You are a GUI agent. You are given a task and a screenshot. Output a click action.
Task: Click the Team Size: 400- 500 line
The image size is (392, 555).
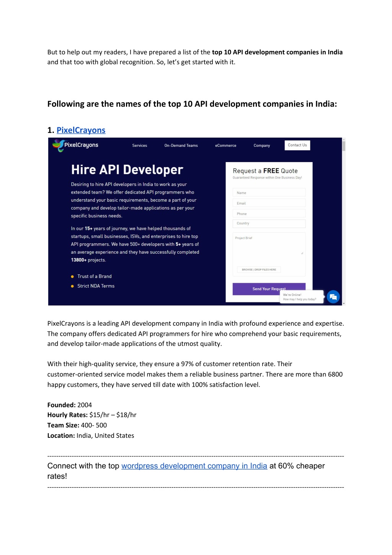click(x=77, y=425)
